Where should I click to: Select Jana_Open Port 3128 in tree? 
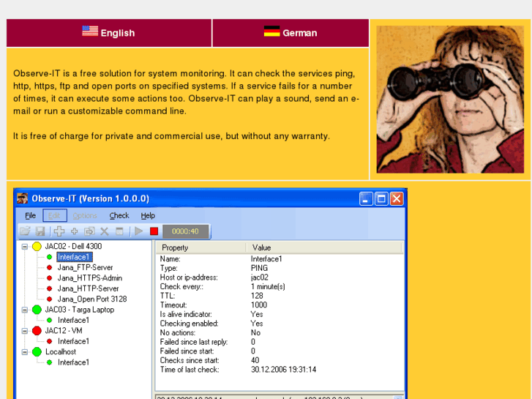tap(92, 299)
